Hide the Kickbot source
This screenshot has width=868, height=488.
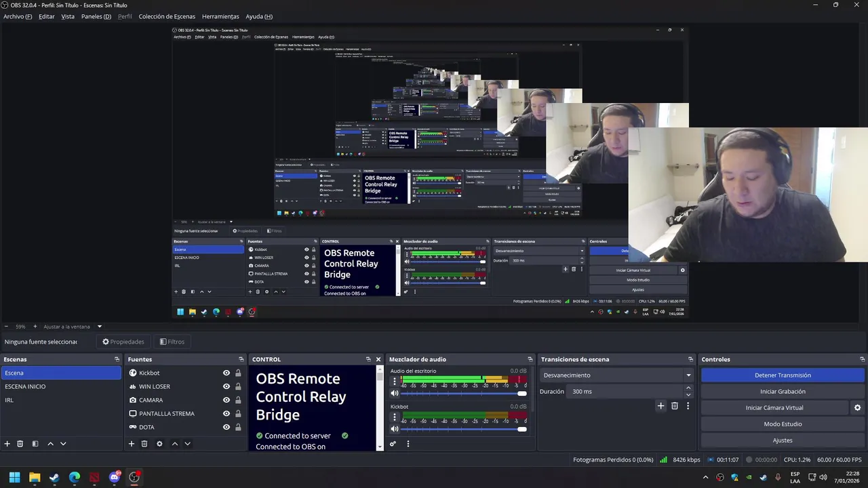click(x=226, y=373)
